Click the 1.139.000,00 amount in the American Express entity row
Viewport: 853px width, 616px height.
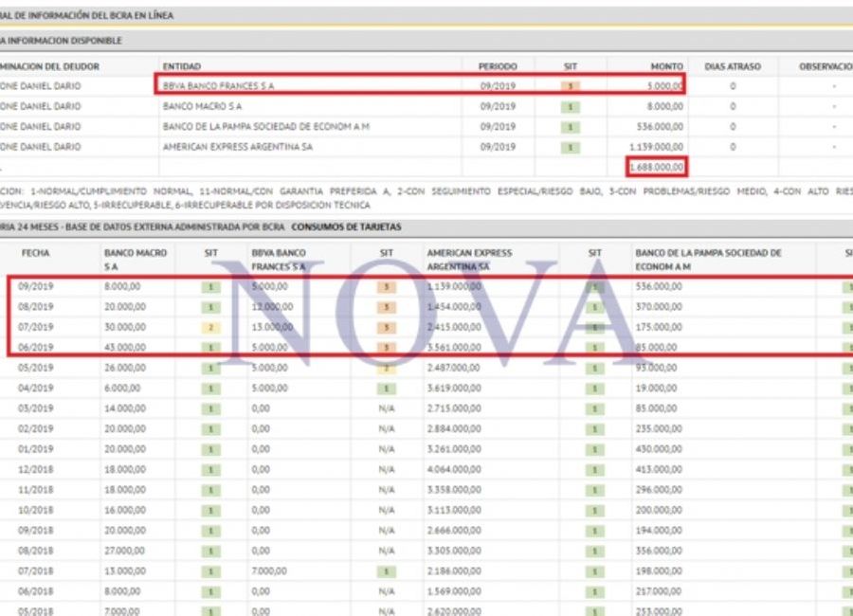coord(655,147)
